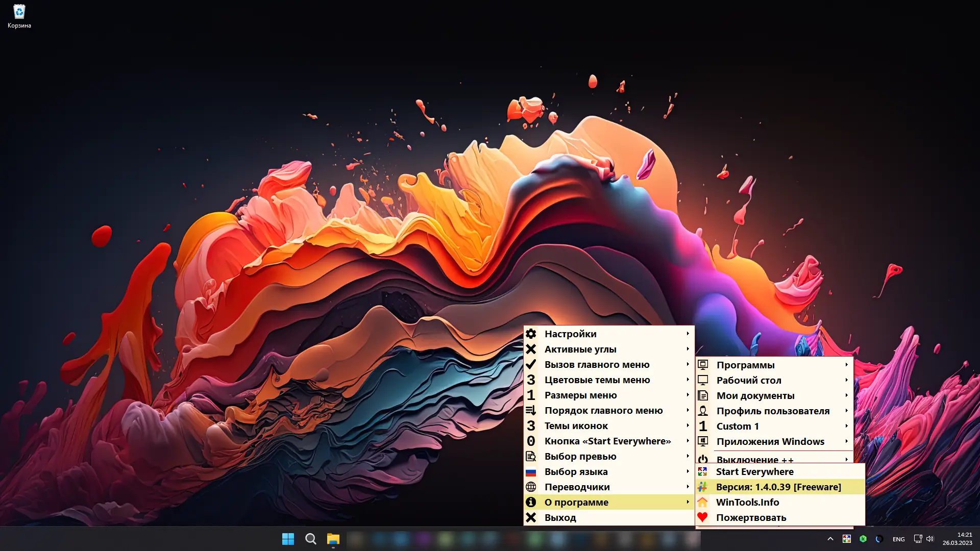The image size is (980, 551).
Task: Click the globe icon next to Переводчики
Action: coord(531,487)
